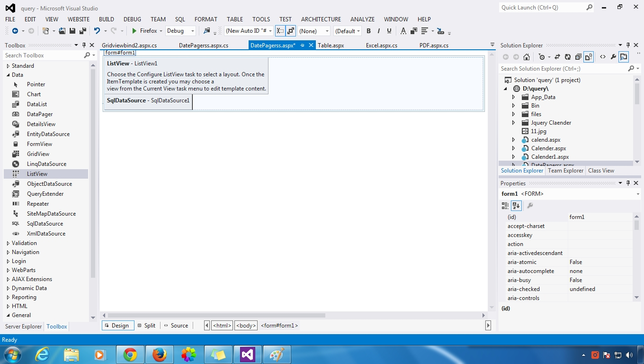
Task: Refresh the Solution Explorer tree
Action: pos(567,57)
